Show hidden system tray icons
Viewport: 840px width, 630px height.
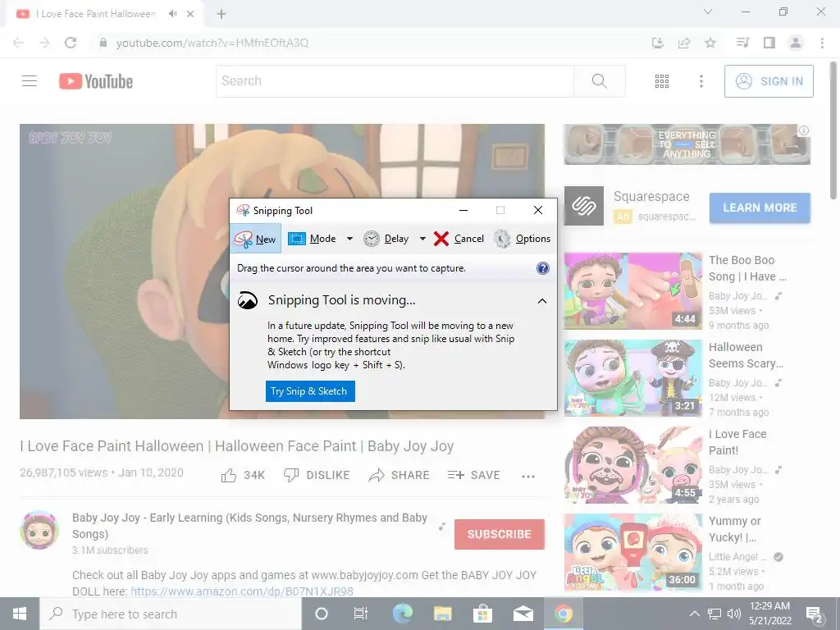click(694, 614)
